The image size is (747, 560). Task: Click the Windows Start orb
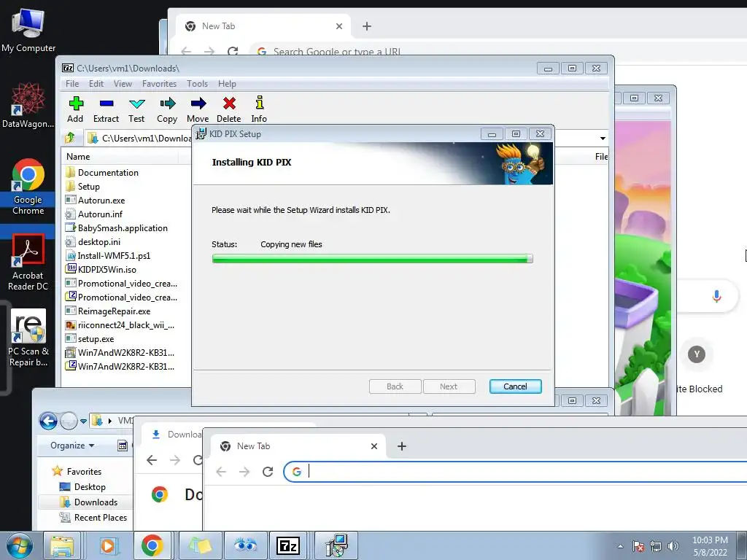19,545
